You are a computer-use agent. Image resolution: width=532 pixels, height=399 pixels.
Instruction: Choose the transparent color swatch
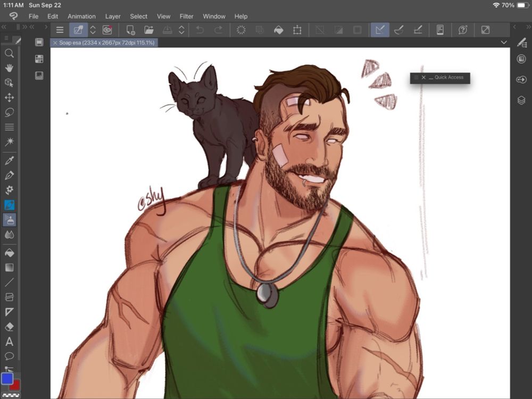pyautogui.click(x=11, y=395)
